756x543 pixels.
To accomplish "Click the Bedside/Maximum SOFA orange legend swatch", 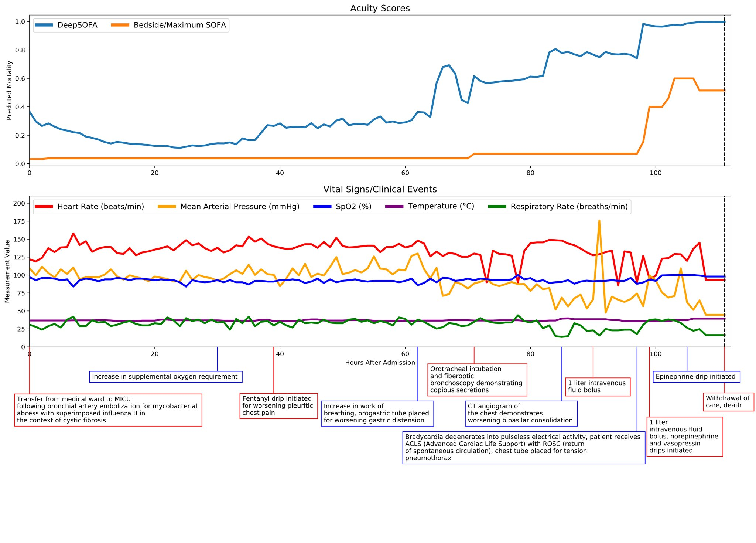I will [121, 25].
